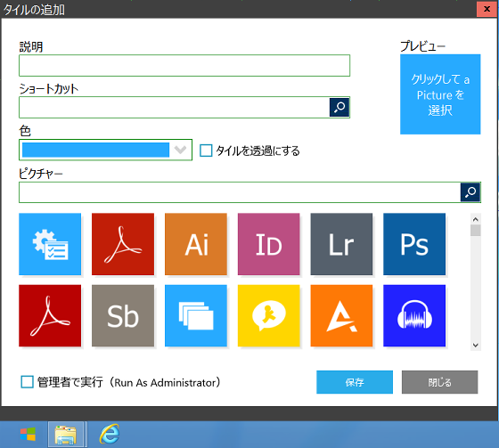
Task: Select the headphones audio tile icon
Action: pos(414,315)
